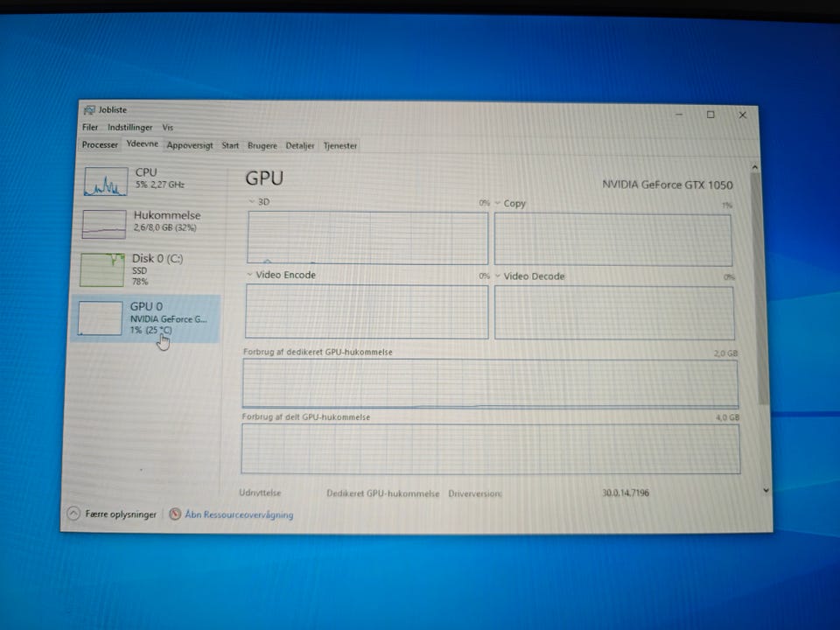
Task: Open the 3D engine dropdown
Action: (251, 202)
